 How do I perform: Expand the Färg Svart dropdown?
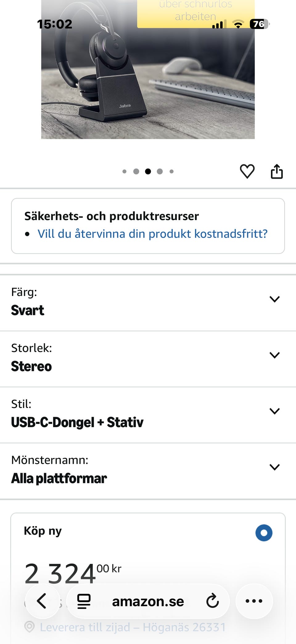pos(274,299)
